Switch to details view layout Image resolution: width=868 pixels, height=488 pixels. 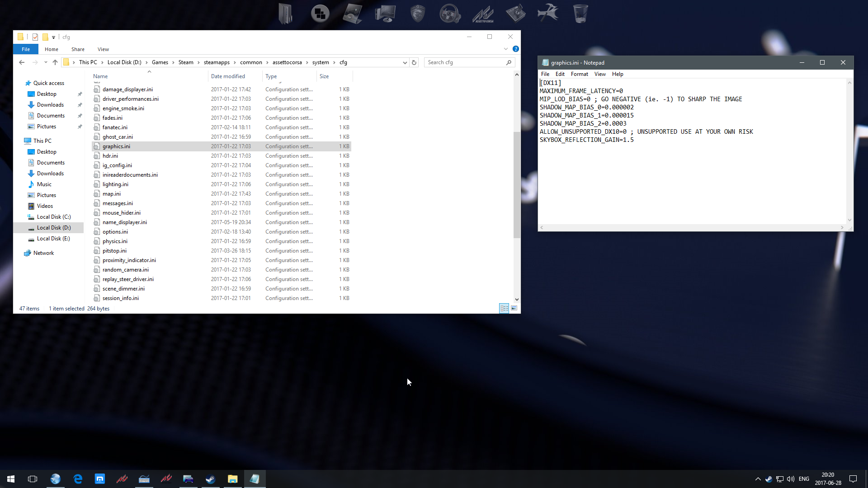(504, 309)
